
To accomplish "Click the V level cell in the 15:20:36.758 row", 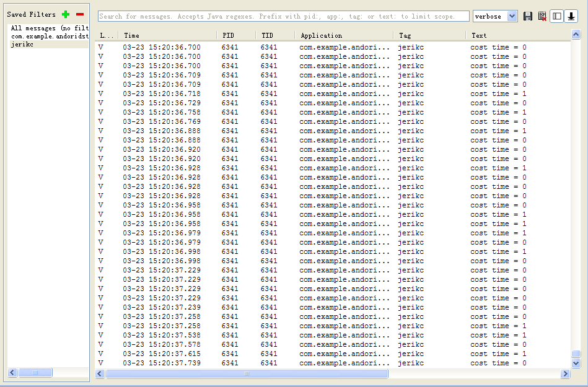I will (x=100, y=113).
